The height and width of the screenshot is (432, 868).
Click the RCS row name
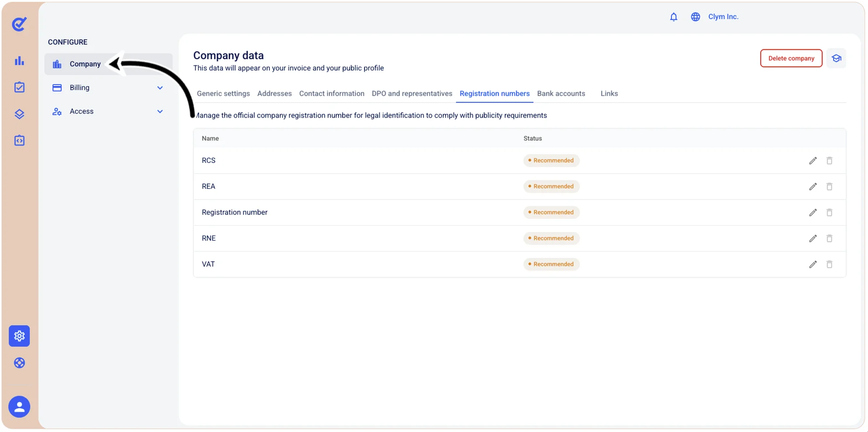point(209,161)
